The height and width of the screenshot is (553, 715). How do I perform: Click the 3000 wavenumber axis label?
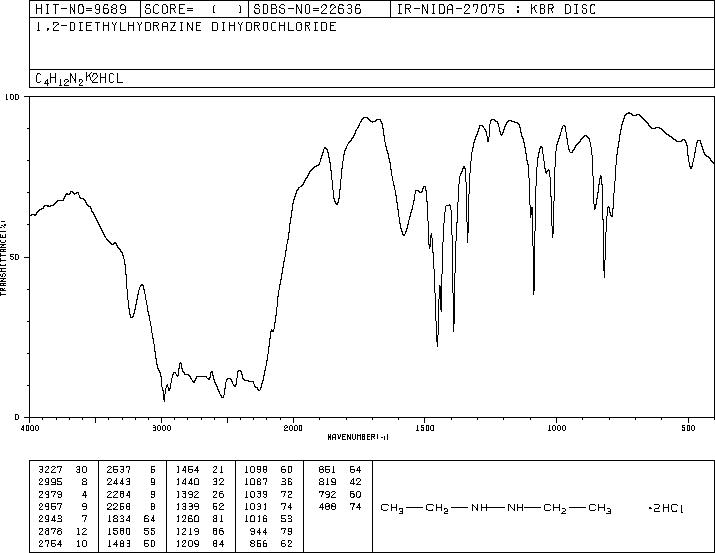pos(161,428)
